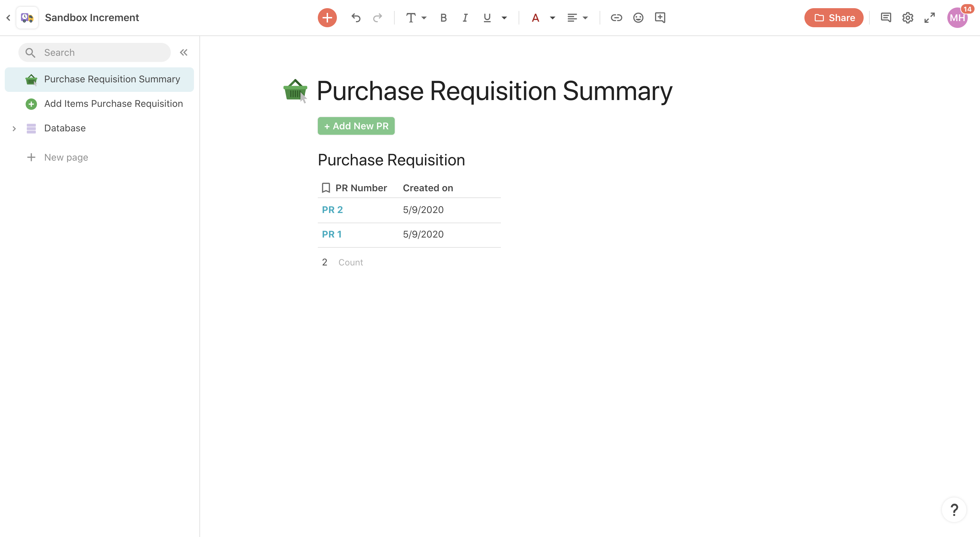Toggle bold formatting
This screenshot has height=537, width=980.
(443, 17)
